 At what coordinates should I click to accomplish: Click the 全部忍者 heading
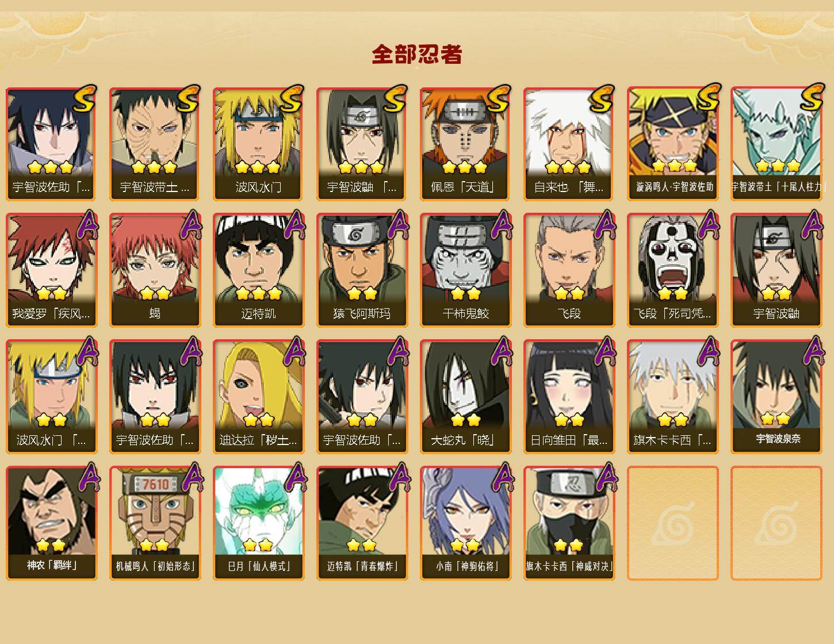point(417,55)
